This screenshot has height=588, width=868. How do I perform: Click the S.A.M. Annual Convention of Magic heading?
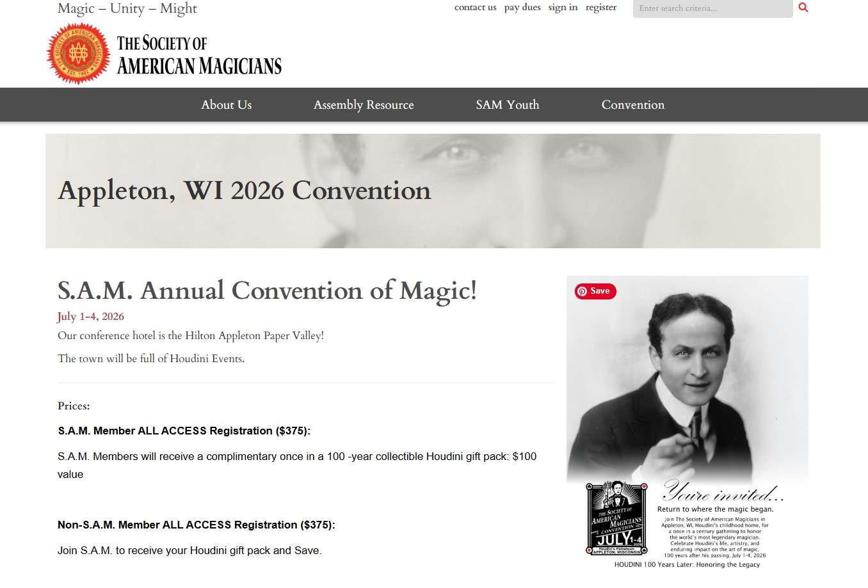pyautogui.click(x=267, y=290)
